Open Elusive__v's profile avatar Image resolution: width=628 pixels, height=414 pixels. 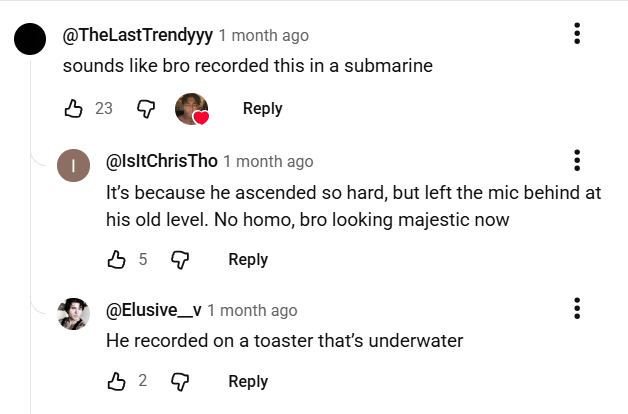[74, 314]
